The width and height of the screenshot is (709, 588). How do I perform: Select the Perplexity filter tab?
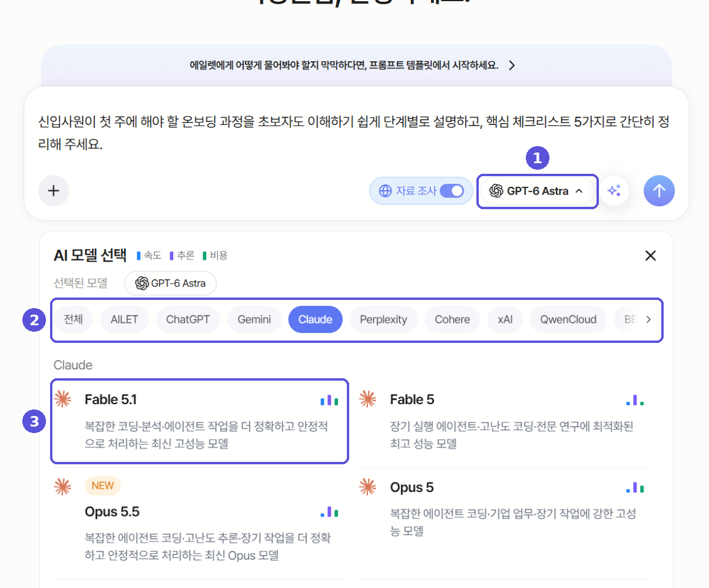coord(383,320)
